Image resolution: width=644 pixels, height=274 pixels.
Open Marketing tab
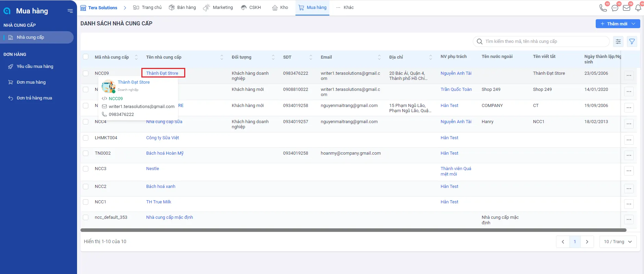pyautogui.click(x=218, y=8)
